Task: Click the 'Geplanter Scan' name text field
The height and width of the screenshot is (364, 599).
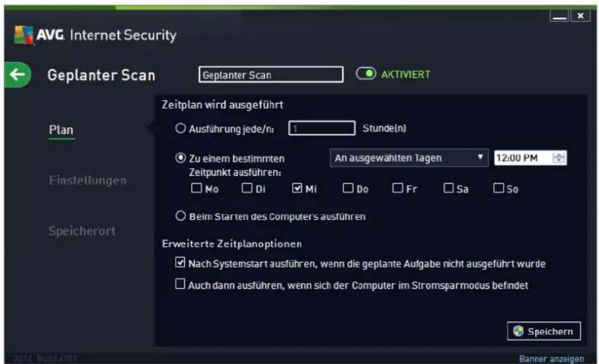Action: [x=271, y=74]
